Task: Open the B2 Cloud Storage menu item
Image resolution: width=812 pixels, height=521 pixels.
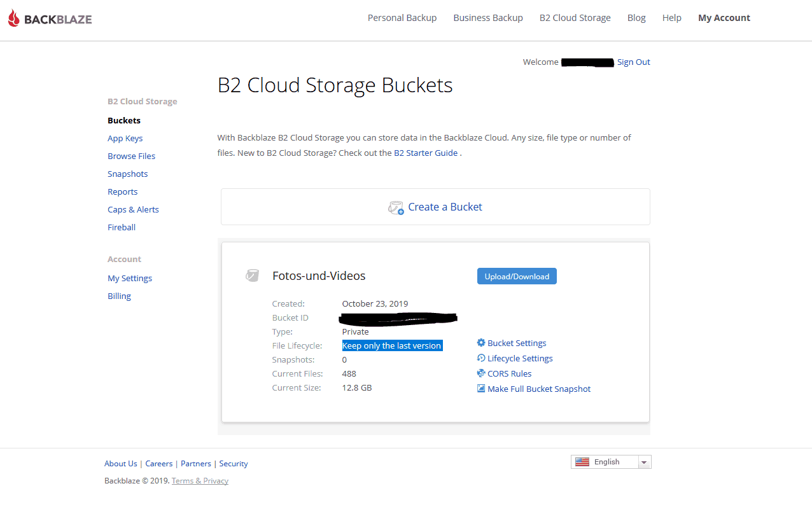Action: point(575,18)
